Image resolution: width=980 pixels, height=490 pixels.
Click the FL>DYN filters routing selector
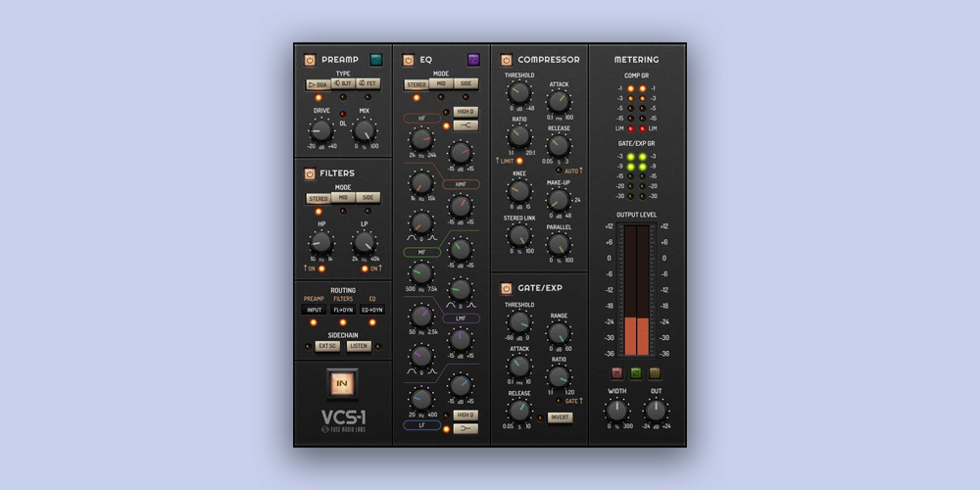point(343,310)
